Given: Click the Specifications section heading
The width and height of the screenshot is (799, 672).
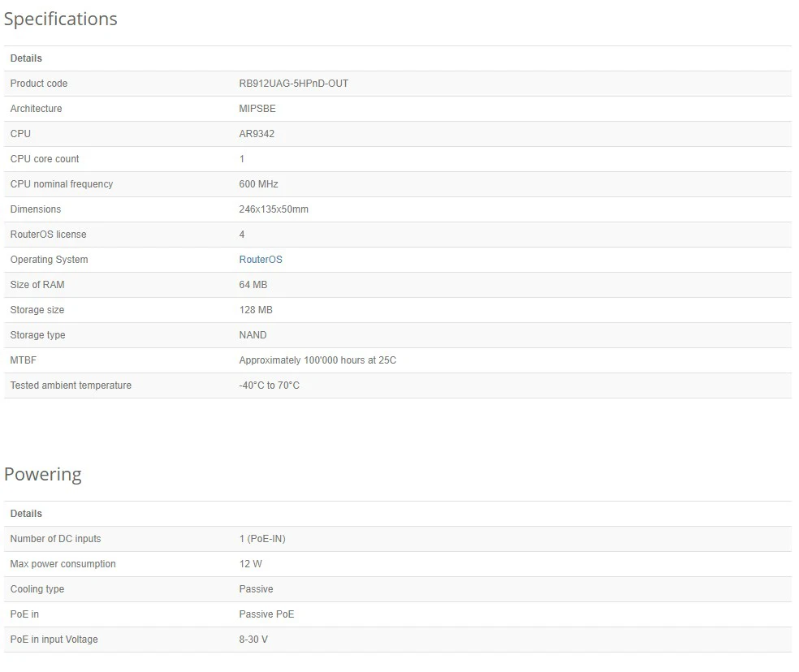Looking at the screenshot, I should 61,19.
